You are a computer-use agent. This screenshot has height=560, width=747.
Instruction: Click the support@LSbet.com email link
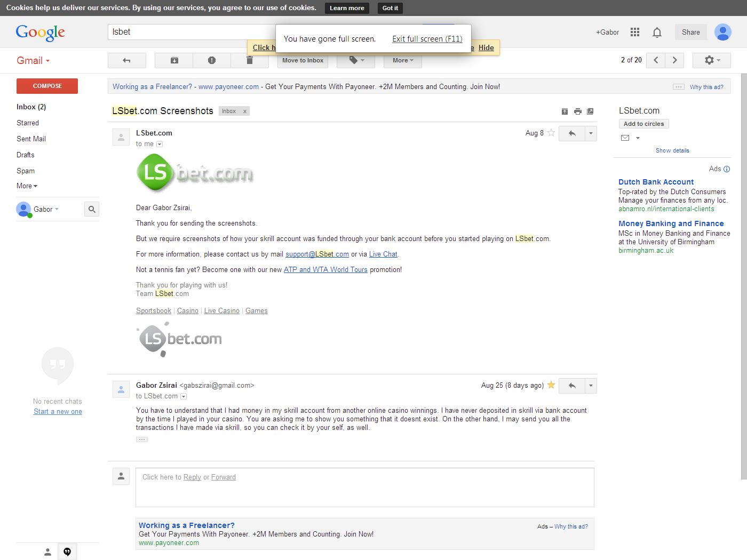pyautogui.click(x=317, y=254)
